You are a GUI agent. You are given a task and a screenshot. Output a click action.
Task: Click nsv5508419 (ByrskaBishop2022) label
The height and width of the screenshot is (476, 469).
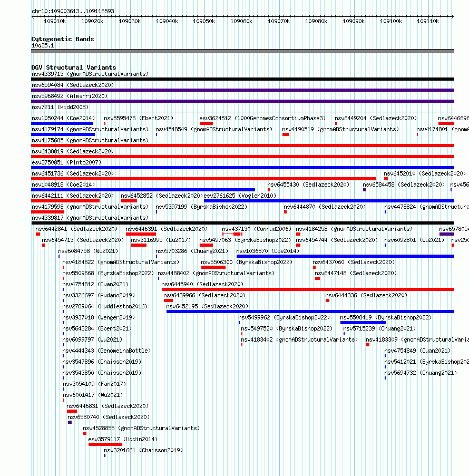point(386,318)
